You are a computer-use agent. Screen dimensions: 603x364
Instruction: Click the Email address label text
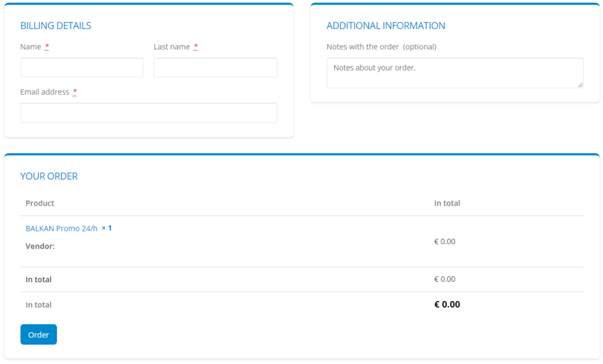point(45,92)
